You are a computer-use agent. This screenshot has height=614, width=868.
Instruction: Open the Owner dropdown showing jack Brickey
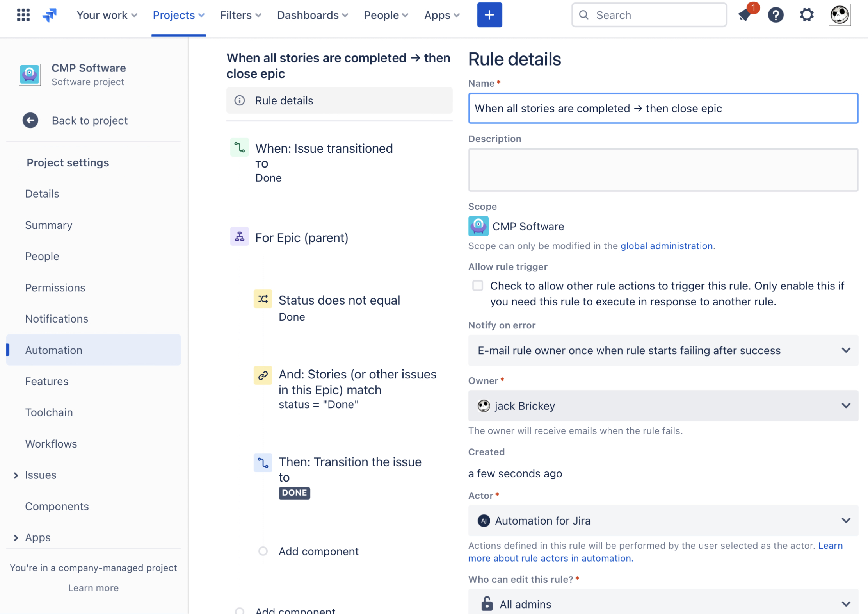pyautogui.click(x=663, y=406)
